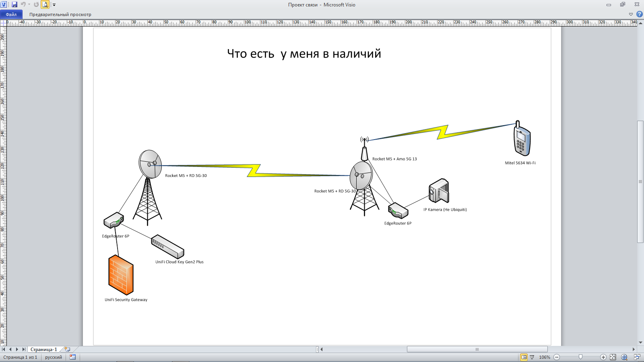Image resolution: width=644 pixels, height=362 pixels.
Task: Select the orange UniFi Security Gateway firewall shape
Action: click(121, 275)
